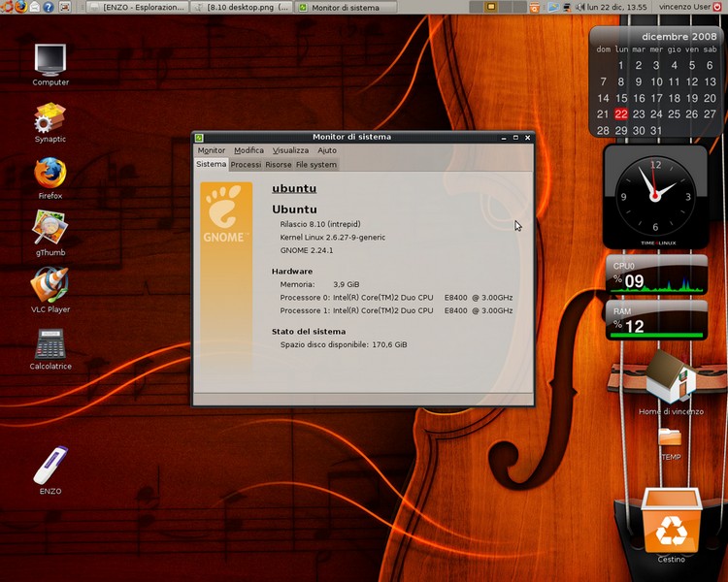Click the CPU0 usage monitor widget
Viewport: 728px width, 582px height.
[656, 275]
